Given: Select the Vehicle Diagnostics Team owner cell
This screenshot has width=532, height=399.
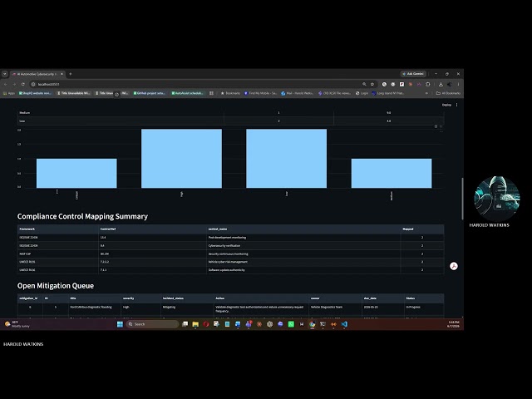Looking at the screenshot, I should click(335, 308).
